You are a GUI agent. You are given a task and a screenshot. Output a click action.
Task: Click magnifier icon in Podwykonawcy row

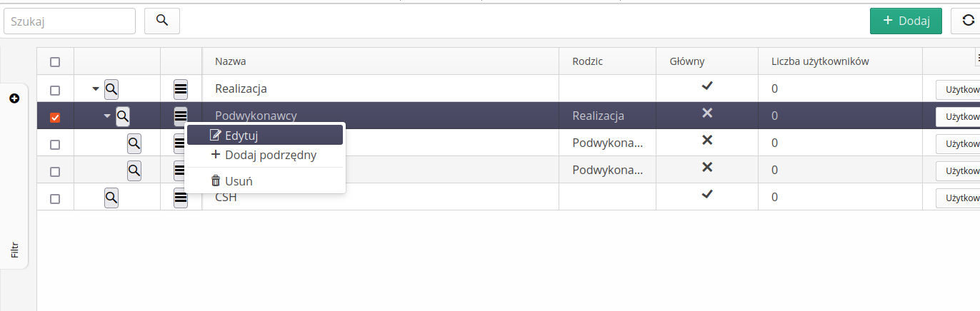point(123,116)
